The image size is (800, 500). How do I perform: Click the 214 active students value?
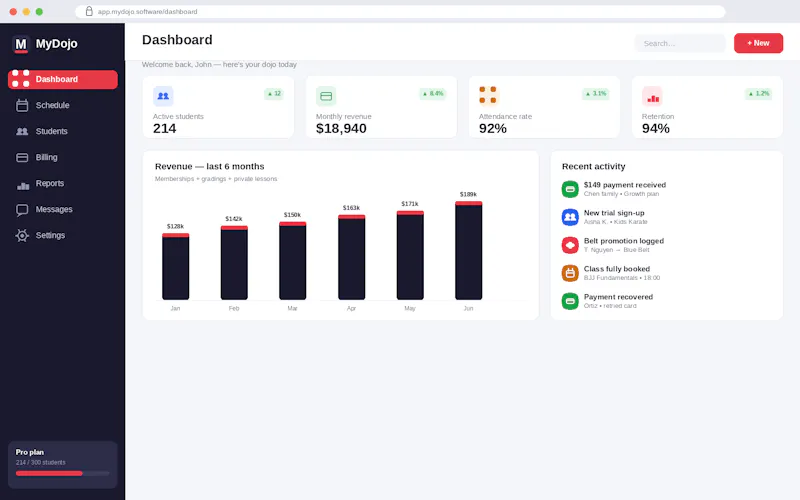[164, 129]
